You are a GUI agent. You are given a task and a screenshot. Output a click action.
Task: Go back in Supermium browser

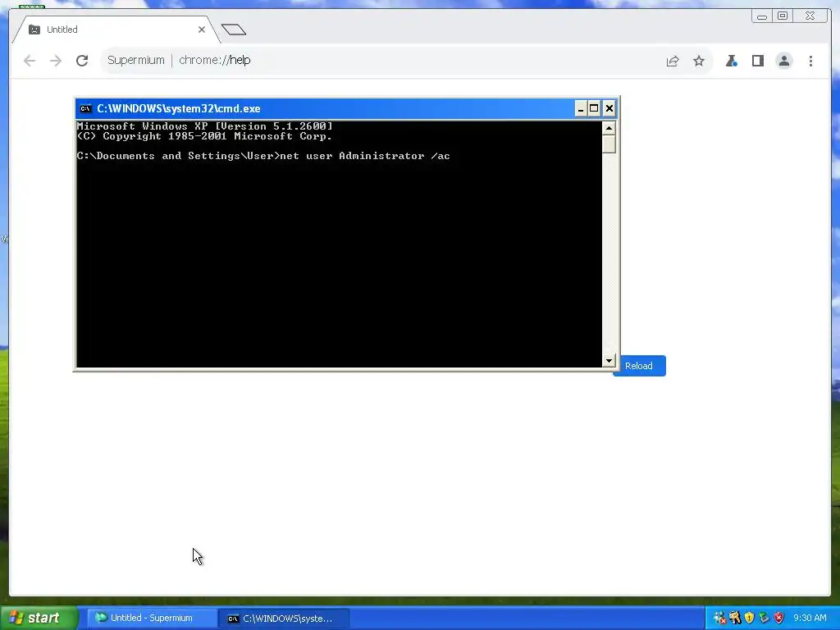pyautogui.click(x=30, y=61)
